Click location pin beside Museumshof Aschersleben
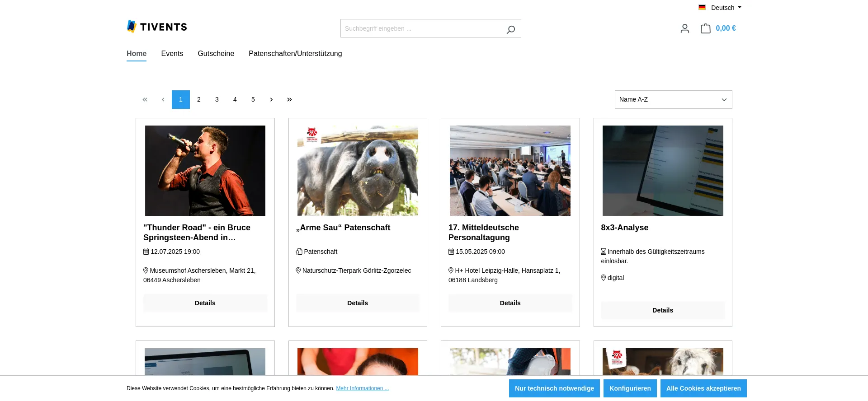 [146, 270]
